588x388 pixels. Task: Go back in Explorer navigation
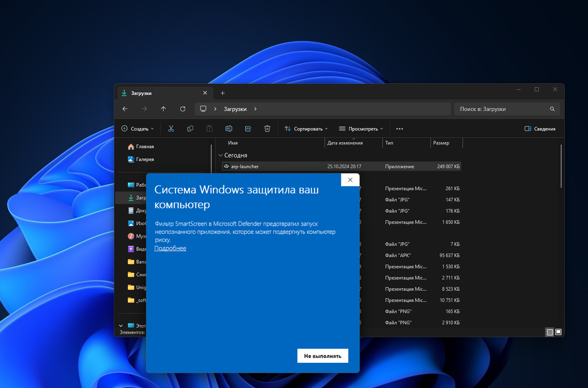(x=125, y=109)
